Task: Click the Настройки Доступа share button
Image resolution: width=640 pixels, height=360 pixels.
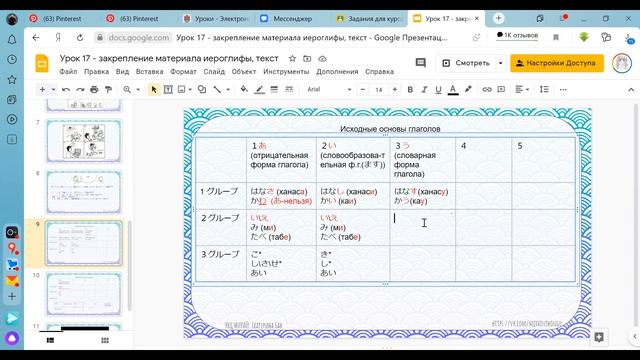Action: point(557,63)
